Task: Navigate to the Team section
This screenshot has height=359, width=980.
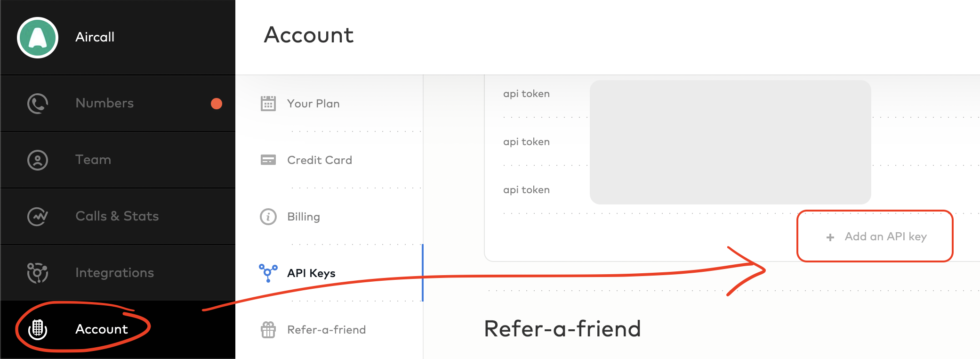Action: (x=93, y=160)
